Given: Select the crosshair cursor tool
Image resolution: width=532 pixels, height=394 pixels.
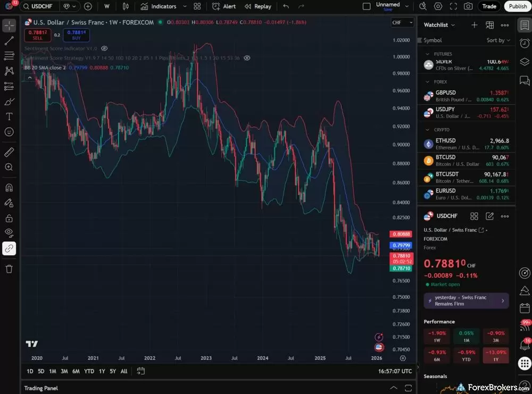Looking at the screenshot, I should pyautogui.click(x=9, y=26).
